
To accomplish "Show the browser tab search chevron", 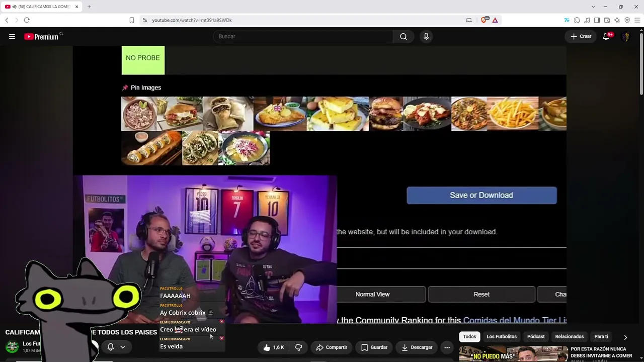I will click(593, 7).
